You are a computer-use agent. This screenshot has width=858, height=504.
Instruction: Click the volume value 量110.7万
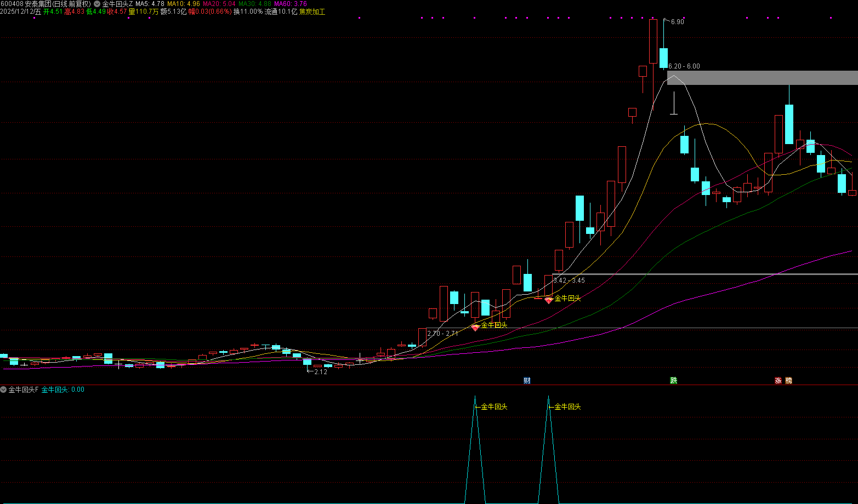(x=144, y=12)
